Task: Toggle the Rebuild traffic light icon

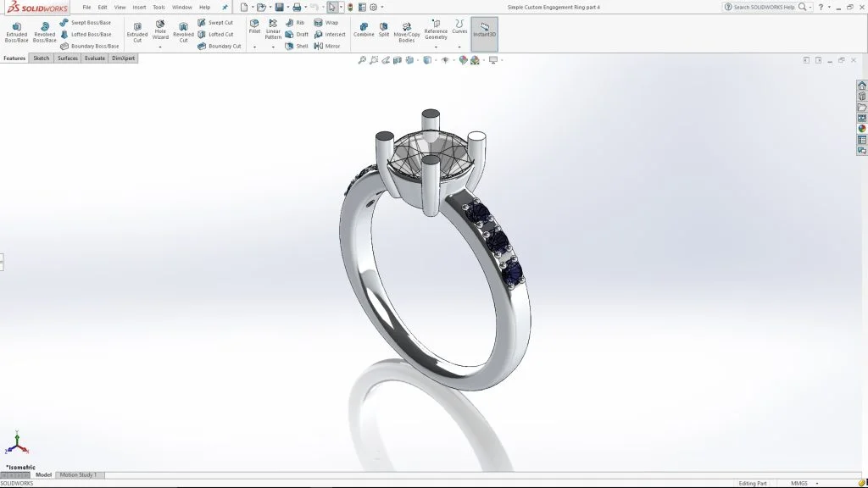Action: click(350, 7)
